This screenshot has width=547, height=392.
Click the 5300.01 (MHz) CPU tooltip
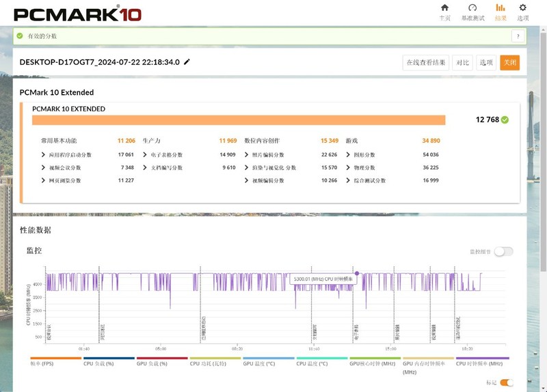[323, 279]
